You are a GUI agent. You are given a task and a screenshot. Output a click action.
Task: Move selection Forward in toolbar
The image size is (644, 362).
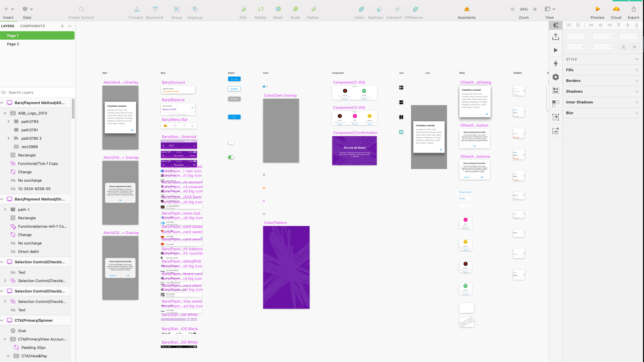point(136,12)
